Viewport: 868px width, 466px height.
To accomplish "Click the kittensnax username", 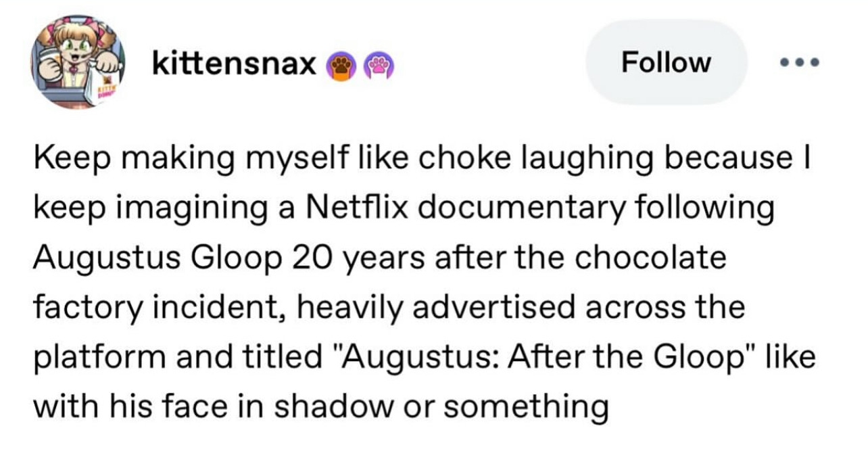I will click(x=235, y=64).
